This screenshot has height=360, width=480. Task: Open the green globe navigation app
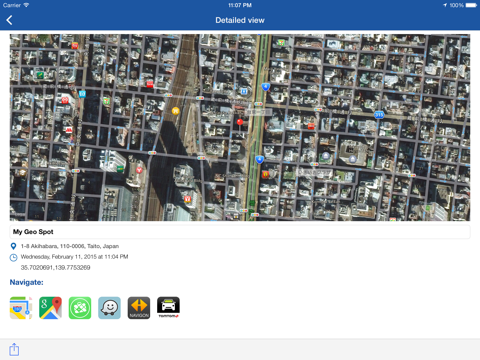80,308
